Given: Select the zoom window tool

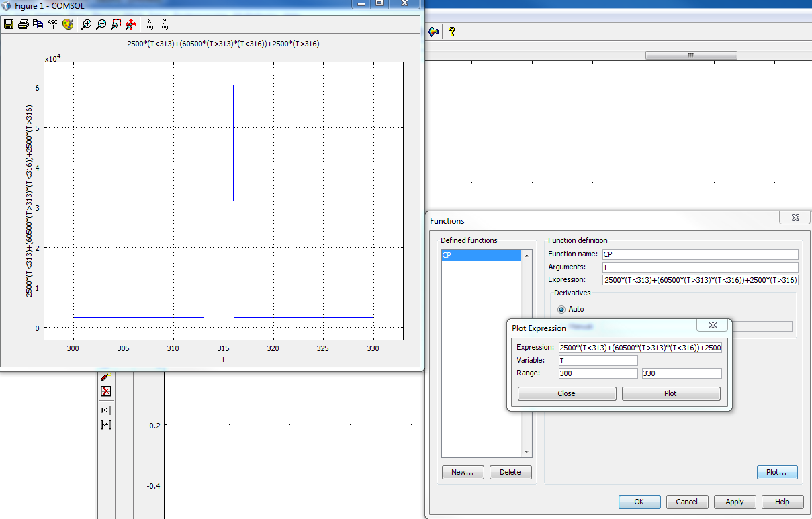Looking at the screenshot, I should click(x=116, y=24).
